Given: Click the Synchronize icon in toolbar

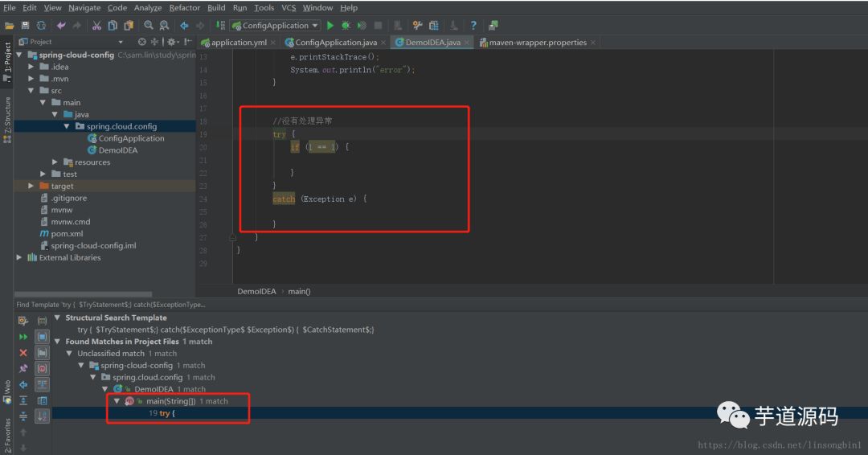Looking at the screenshot, I should point(41,26).
